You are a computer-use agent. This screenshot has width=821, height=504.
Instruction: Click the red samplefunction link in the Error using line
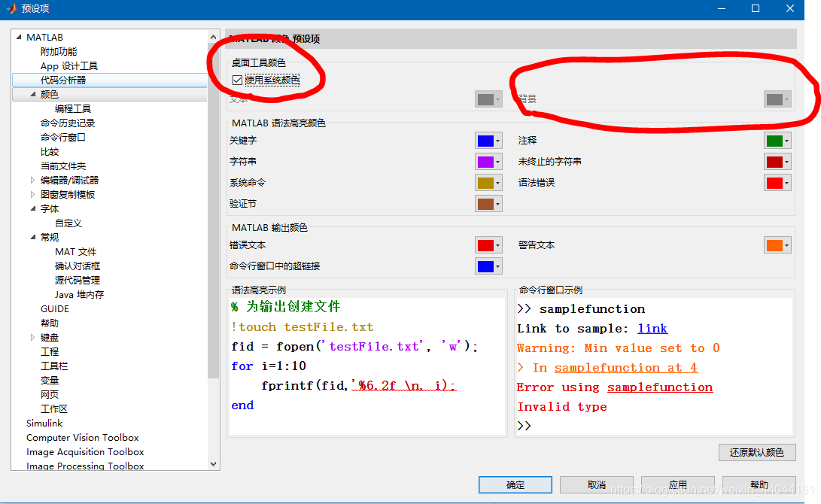(660, 387)
